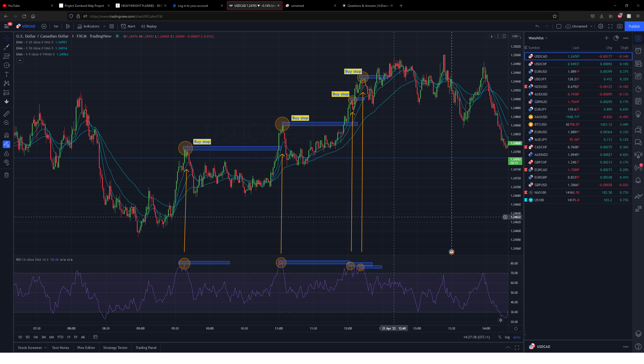Switch to the Strategy Tester tab

click(x=115, y=348)
